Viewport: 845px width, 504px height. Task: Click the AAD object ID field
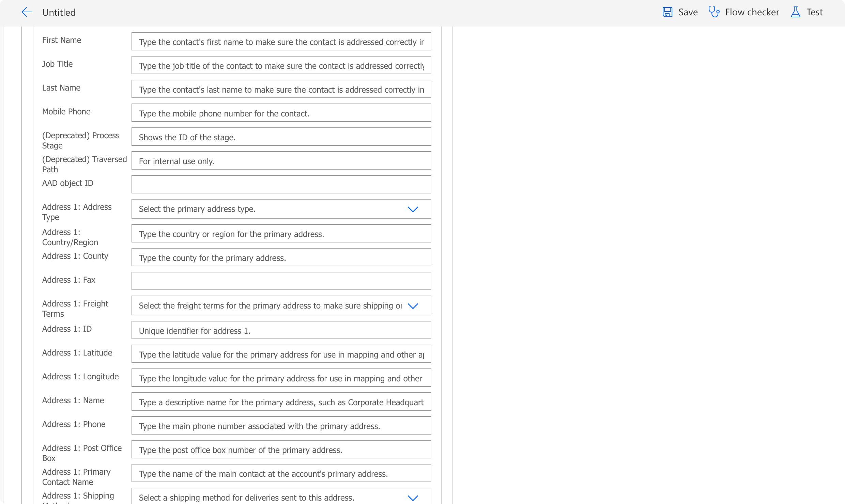coord(280,184)
